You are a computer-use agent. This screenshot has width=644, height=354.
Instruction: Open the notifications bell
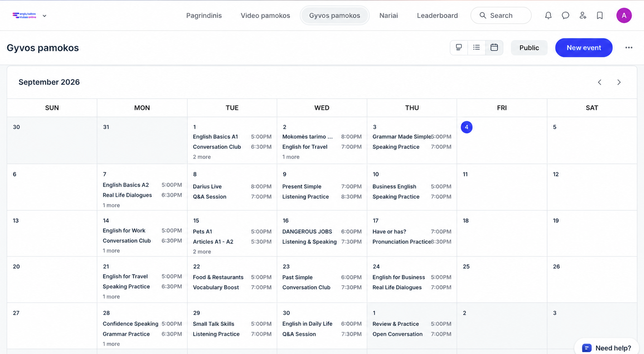[548, 16]
